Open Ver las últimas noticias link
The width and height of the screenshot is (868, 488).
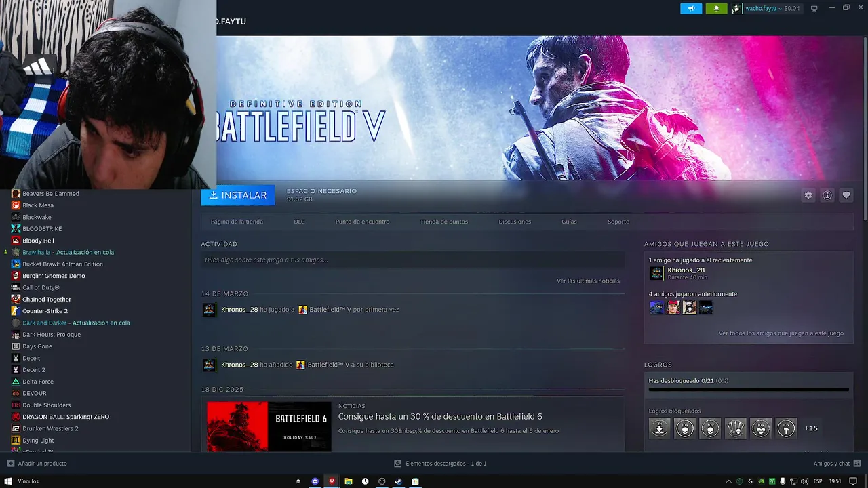[x=588, y=281]
